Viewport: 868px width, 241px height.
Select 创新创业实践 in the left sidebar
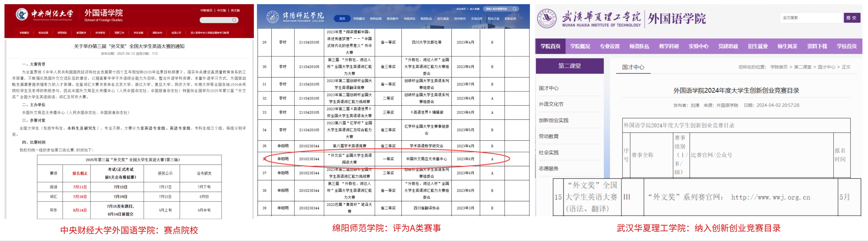click(553, 120)
